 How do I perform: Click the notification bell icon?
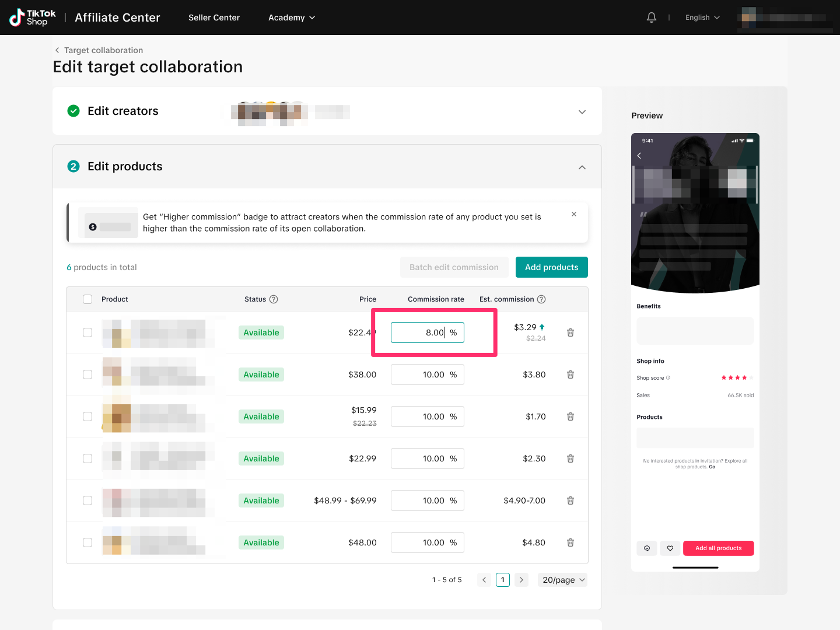tap(652, 17)
